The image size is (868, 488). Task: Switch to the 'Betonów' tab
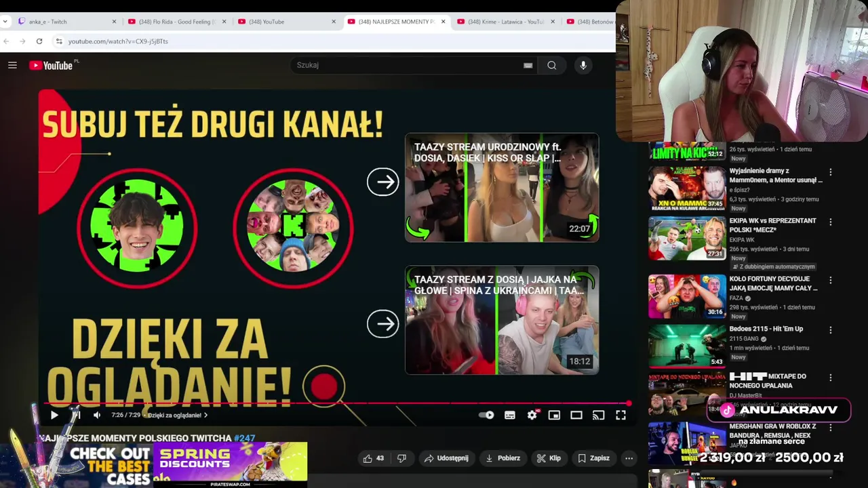pos(590,22)
